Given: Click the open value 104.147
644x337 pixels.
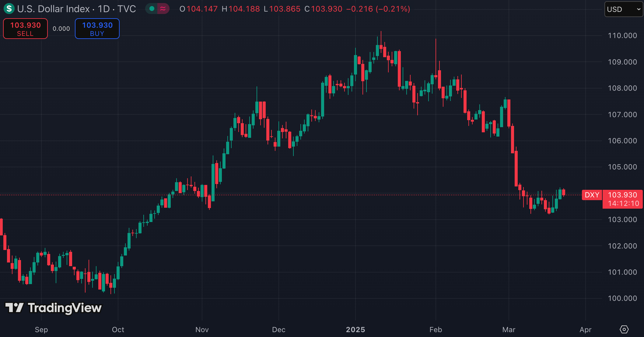Looking at the screenshot, I should coord(202,9).
